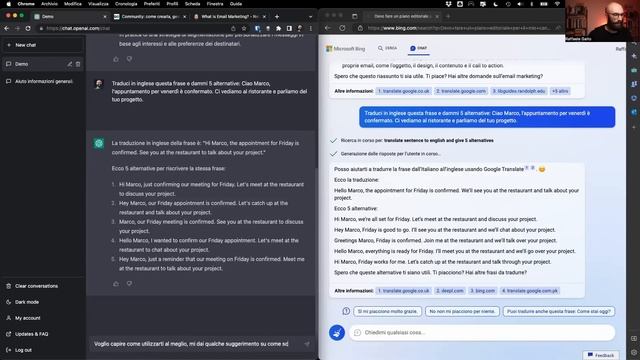Switch to 'What is Email Marketing?' Chrome tab
The height and width of the screenshot is (360, 640).
click(230, 16)
